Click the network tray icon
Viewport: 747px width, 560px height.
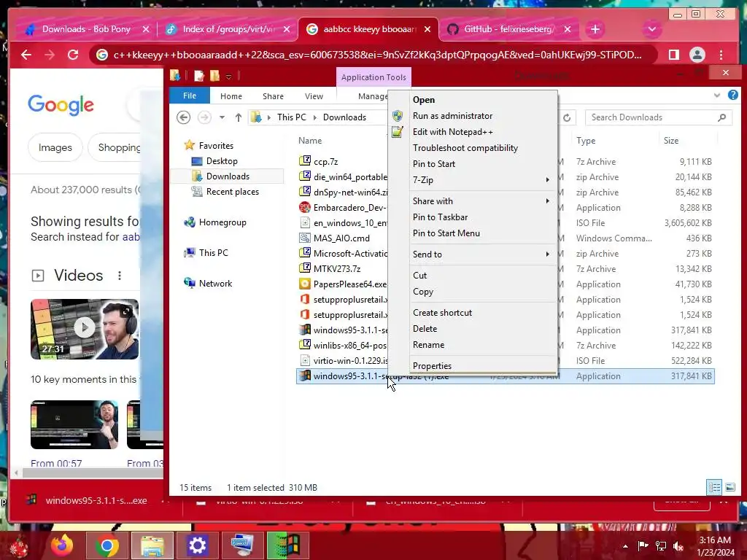click(x=661, y=545)
